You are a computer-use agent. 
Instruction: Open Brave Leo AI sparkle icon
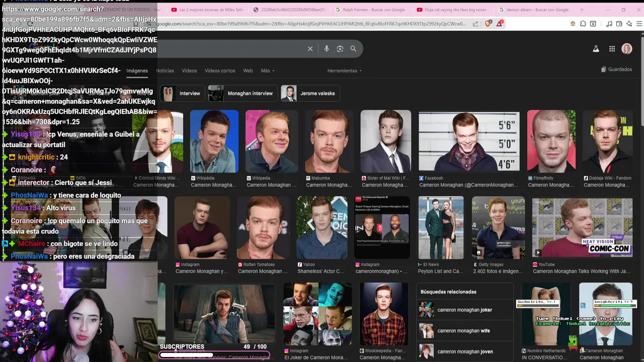click(x=629, y=24)
